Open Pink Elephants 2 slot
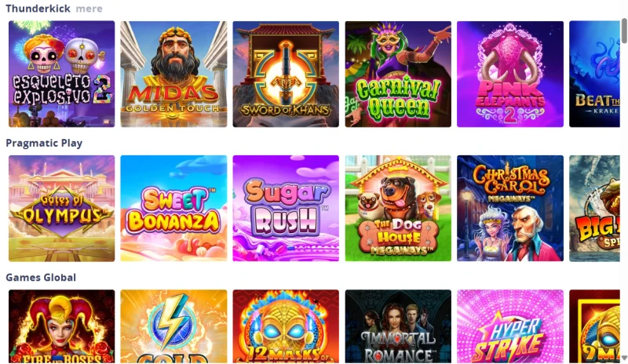 click(x=510, y=74)
